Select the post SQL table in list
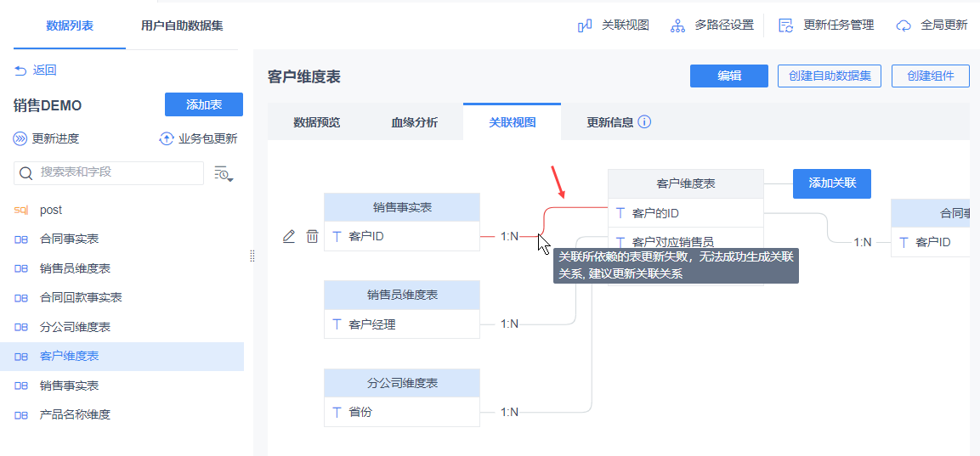Viewport: 980px width, 456px height. point(51,210)
